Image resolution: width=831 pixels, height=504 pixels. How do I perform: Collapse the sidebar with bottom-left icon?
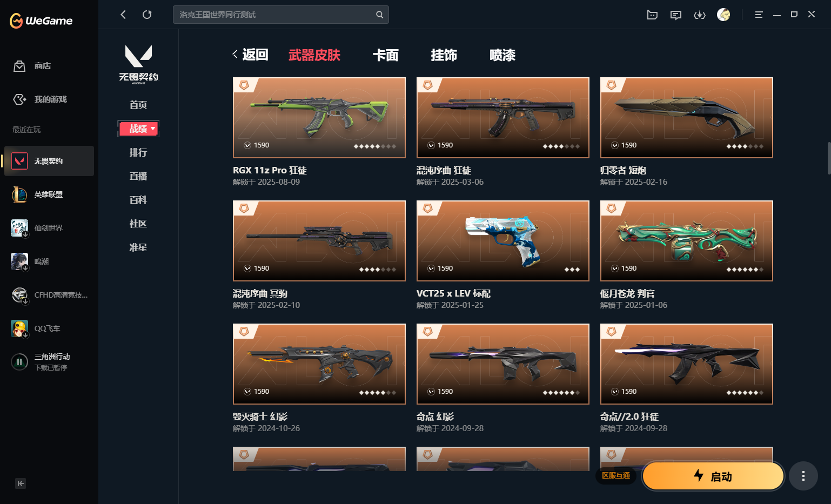(x=21, y=483)
